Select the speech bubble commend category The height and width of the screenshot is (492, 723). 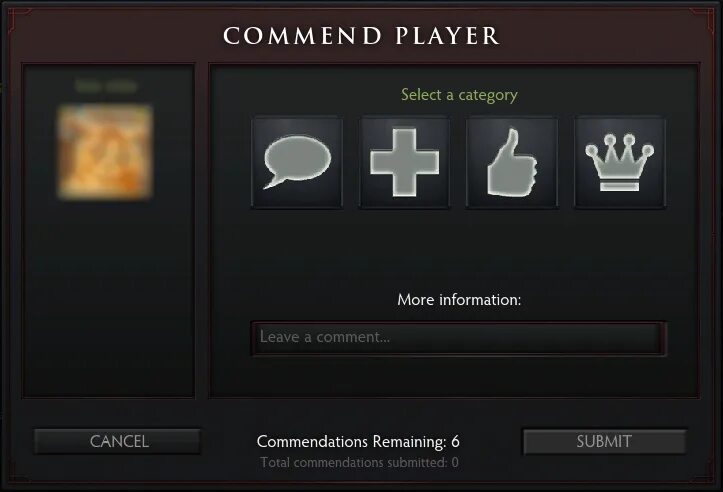point(297,162)
